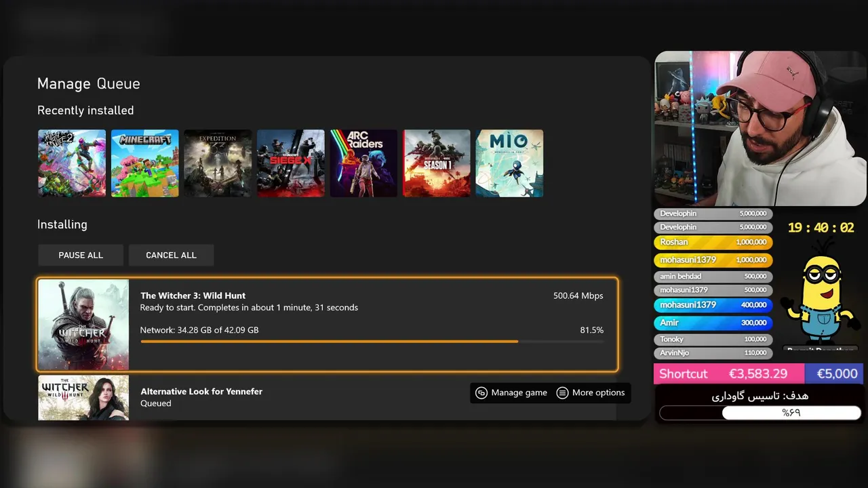
Task: Open the Minecraft recently installed tile
Action: (145, 163)
